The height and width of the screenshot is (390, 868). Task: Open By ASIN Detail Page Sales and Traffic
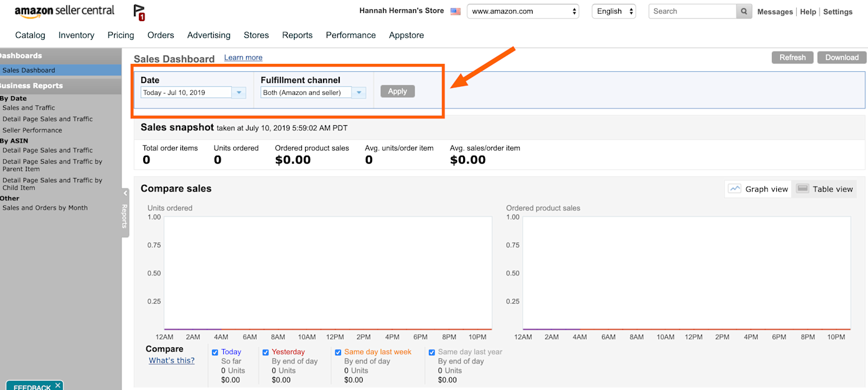click(48, 150)
